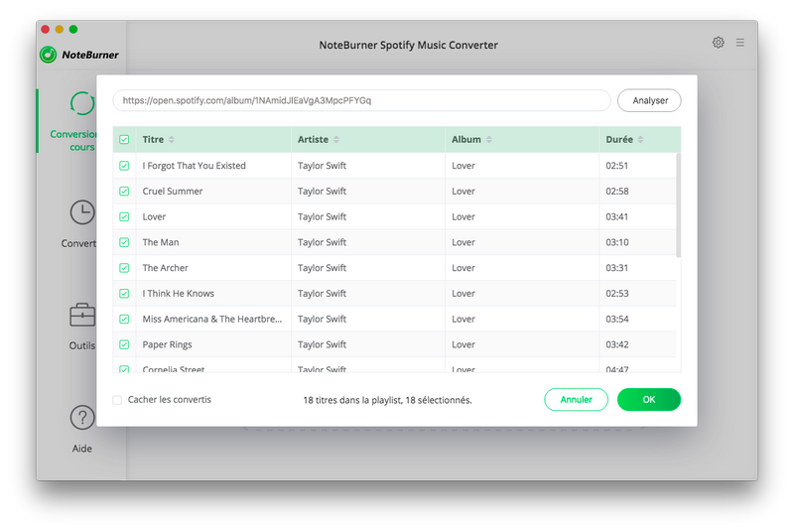794x532 pixels.
Task: Click the Spotify album URL field
Action: pyautogui.click(x=361, y=100)
